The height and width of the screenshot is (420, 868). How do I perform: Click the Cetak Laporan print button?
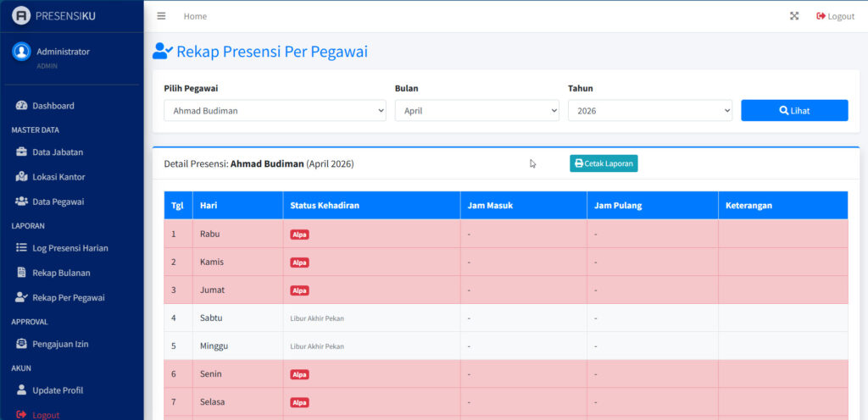click(604, 163)
